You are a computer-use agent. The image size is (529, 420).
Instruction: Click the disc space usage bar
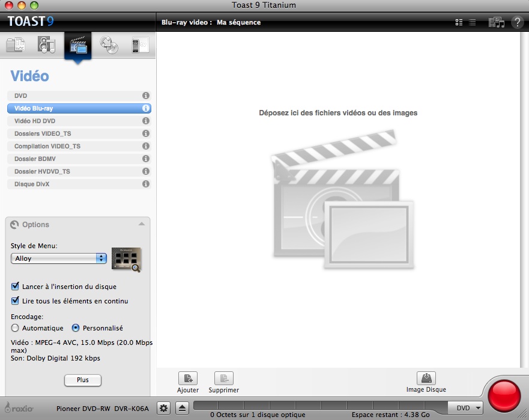tap(320, 405)
